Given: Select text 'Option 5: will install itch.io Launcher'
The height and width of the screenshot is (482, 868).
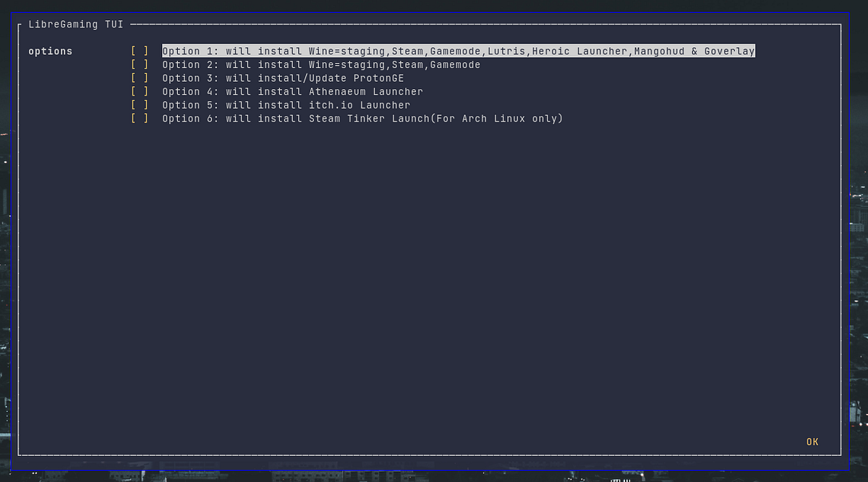Looking at the screenshot, I should click(x=286, y=105).
